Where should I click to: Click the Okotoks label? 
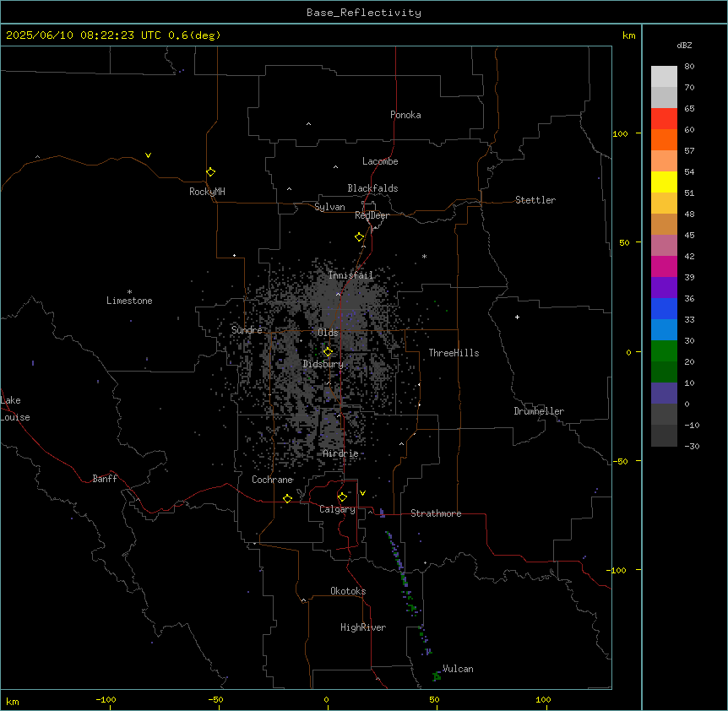(x=348, y=591)
